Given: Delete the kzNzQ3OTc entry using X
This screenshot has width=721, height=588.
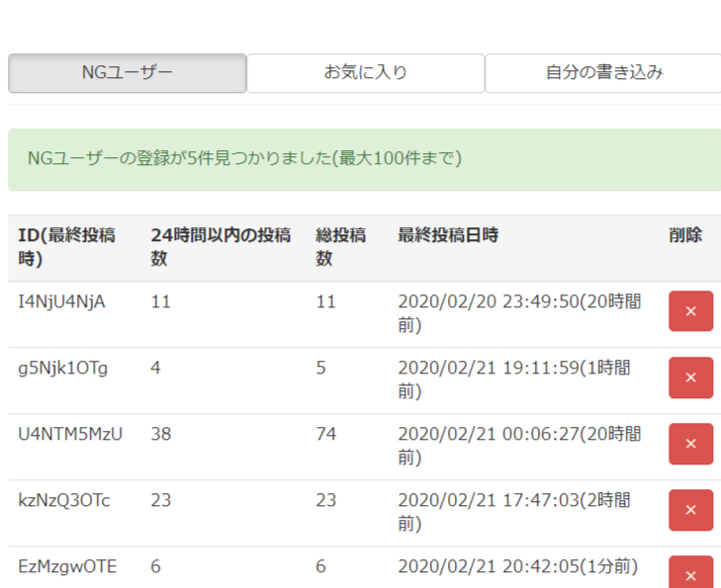Looking at the screenshot, I should tap(690, 510).
